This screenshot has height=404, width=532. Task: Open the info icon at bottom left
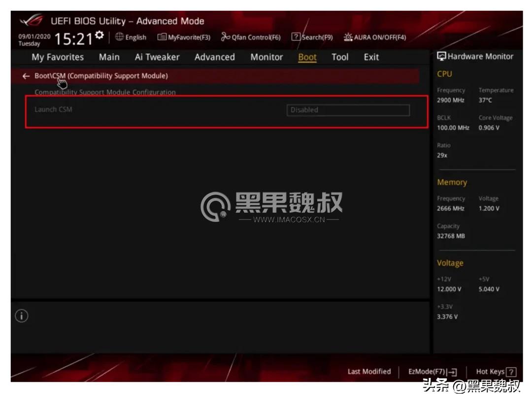pyautogui.click(x=21, y=315)
